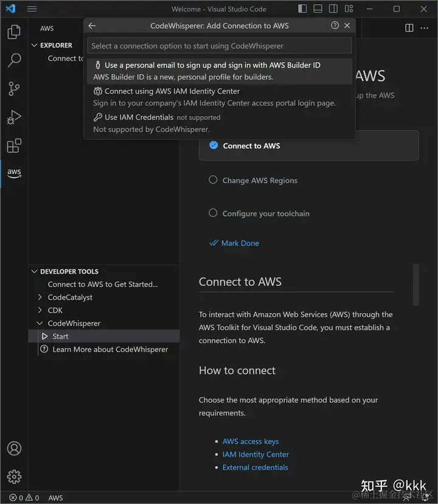Screen dimensions: 438x504
Task: Collapse the CodeWhisperer node
Action: pos(40,323)
